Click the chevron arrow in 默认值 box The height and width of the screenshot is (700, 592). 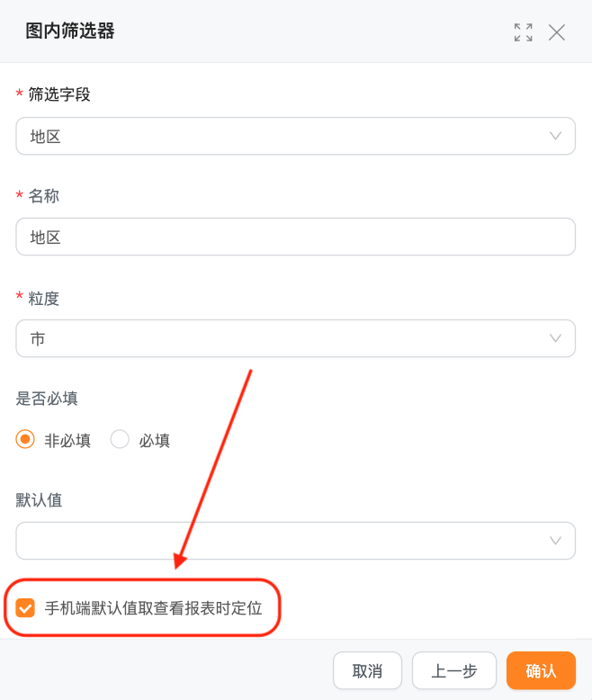[x=556, y=540]
